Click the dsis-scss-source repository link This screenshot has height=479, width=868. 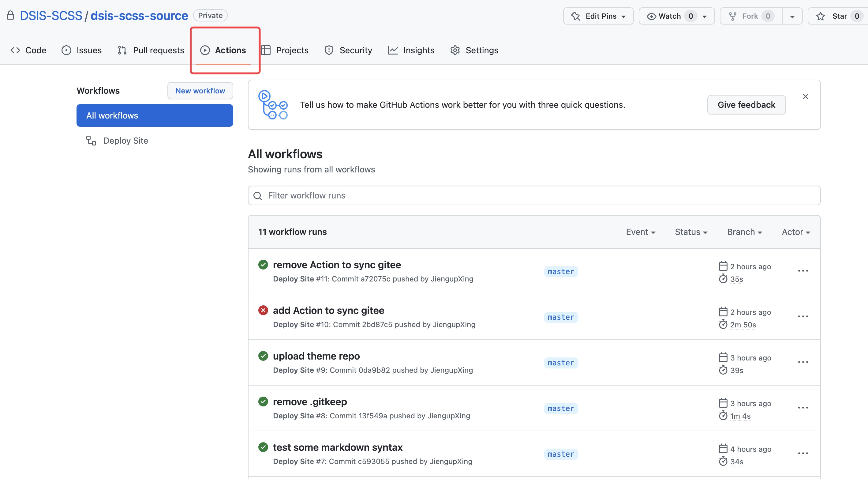(139, 16)
